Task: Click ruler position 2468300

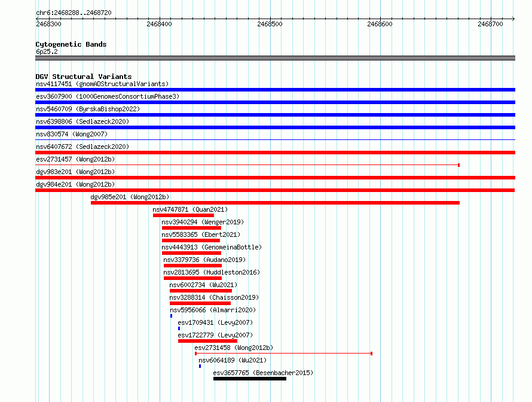Action: [x=48, y=24]
